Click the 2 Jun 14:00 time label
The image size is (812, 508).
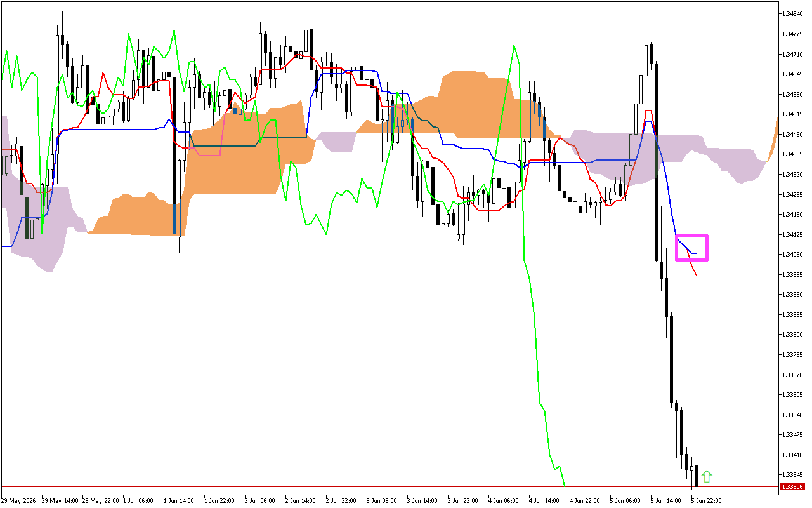301,501
